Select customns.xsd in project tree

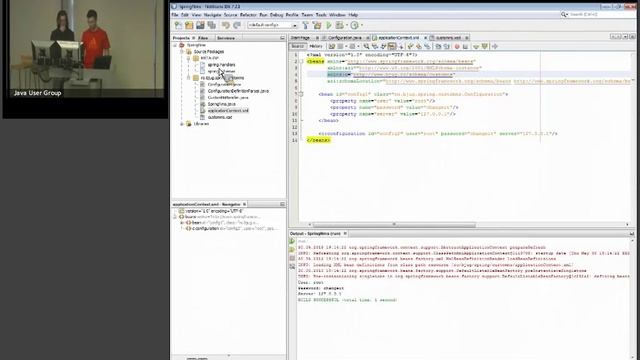(x=220, y=117)
